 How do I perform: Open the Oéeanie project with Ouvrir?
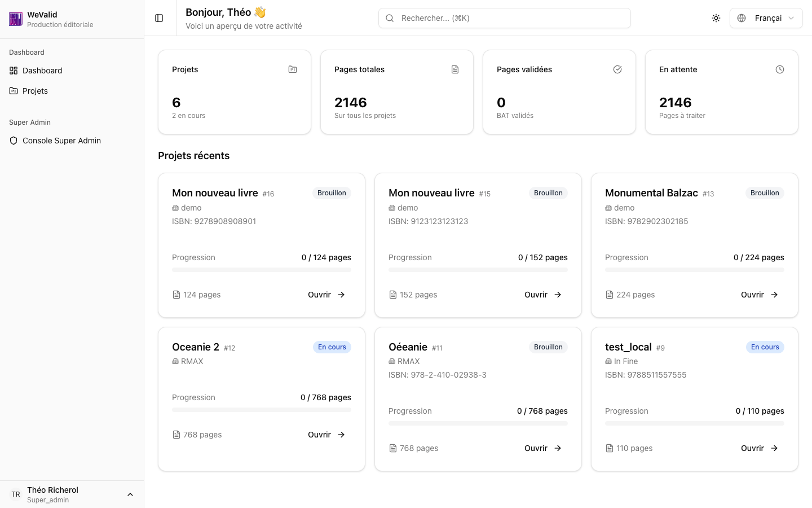click(x=542, y=448)
